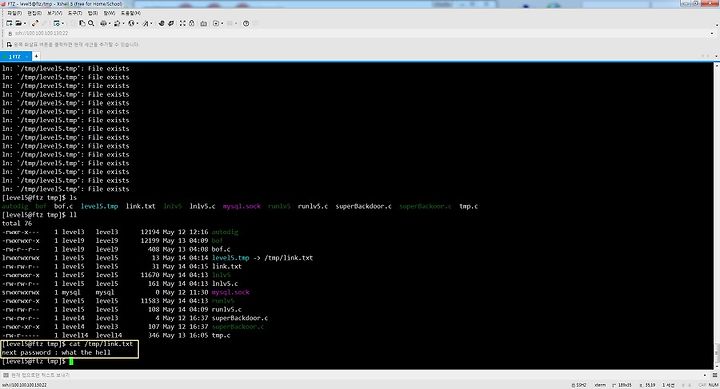This screenshot has width=720, height=389.
Task: Expand the address bar history dropdown
Action: point(712,33)
